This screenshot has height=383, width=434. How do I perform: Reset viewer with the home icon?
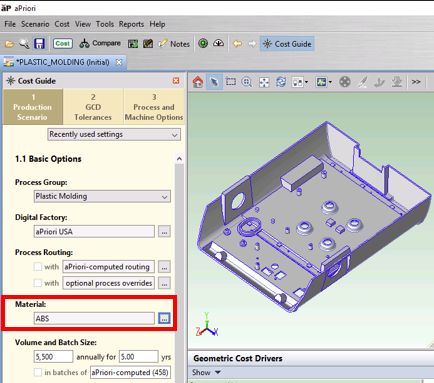198,82
